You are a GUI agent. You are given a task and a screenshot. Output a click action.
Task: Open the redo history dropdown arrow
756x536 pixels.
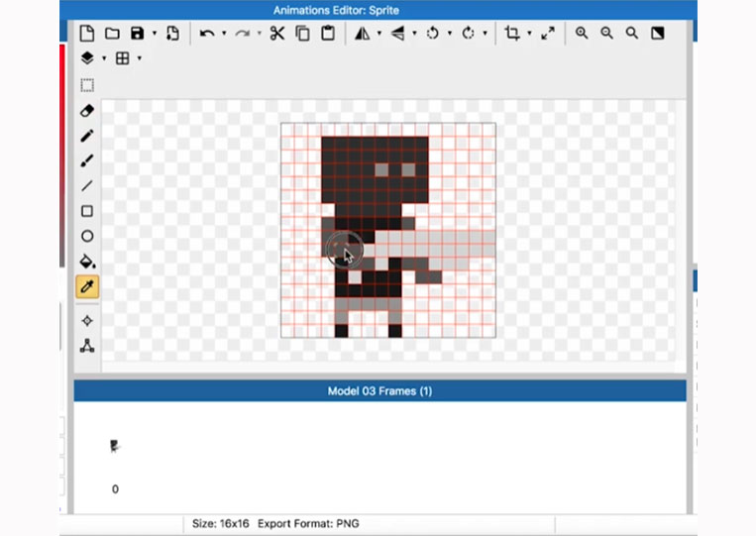(x=259, y=34)
